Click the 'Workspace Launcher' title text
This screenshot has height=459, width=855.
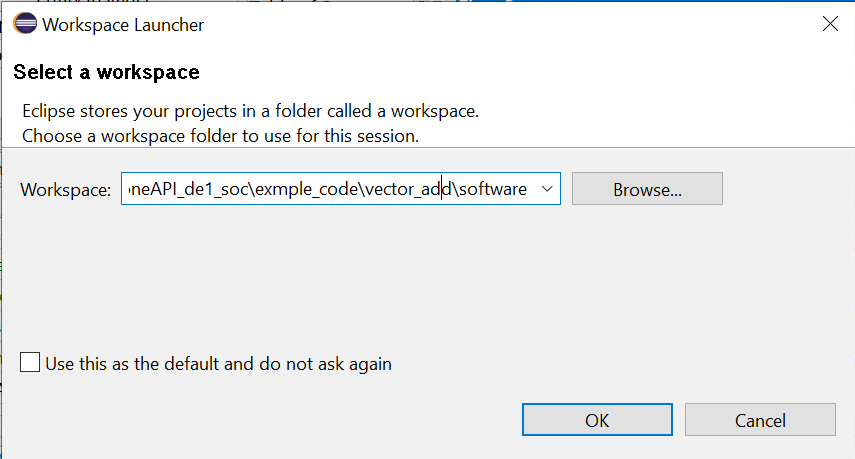click(x=123, y=25)
